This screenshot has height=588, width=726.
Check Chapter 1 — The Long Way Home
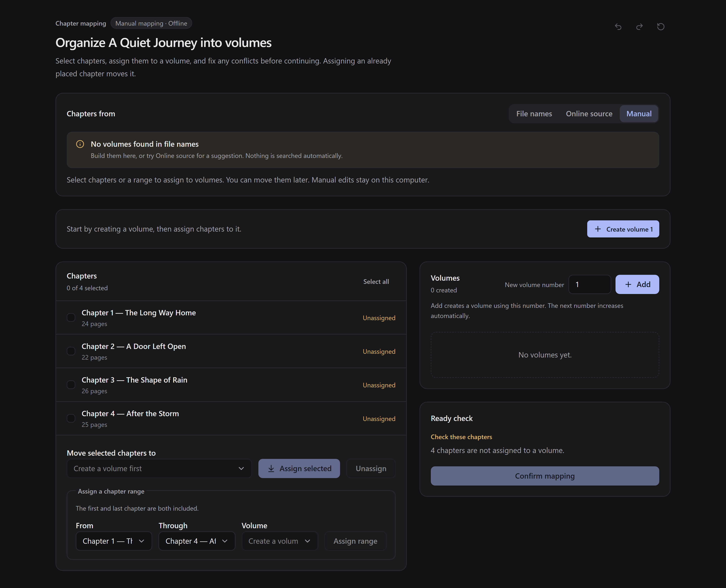[x=71, y=317]
